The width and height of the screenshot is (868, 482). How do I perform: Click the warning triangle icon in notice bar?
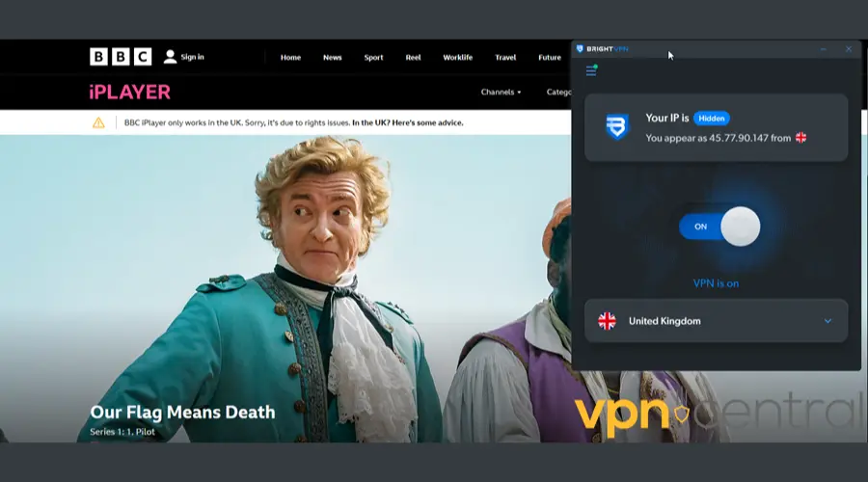pos(98,122)
